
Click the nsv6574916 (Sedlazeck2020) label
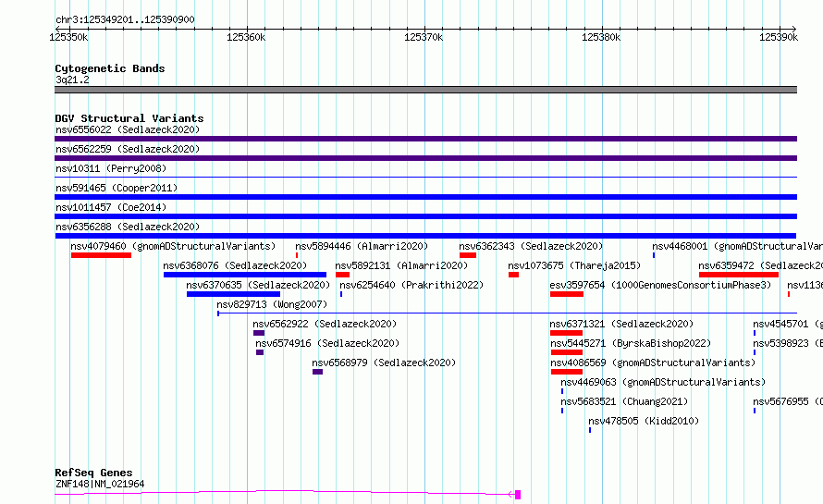tap(327, 343)
